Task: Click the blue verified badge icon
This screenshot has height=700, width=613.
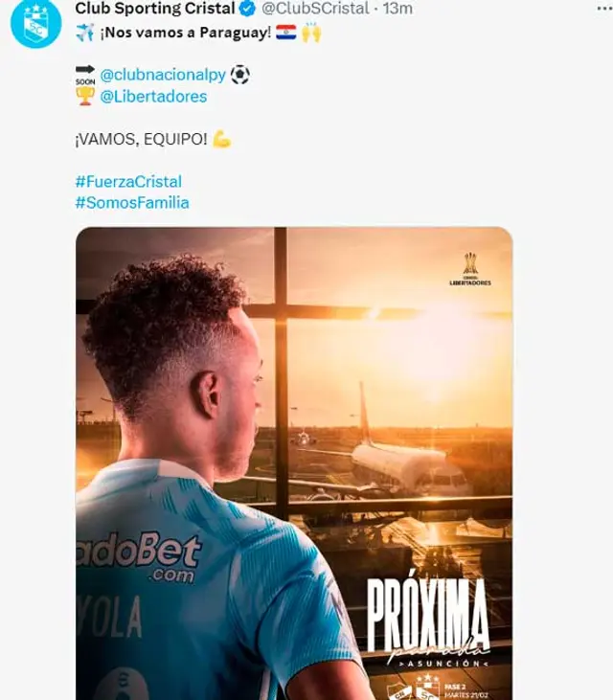Action: tap(247, 8)
